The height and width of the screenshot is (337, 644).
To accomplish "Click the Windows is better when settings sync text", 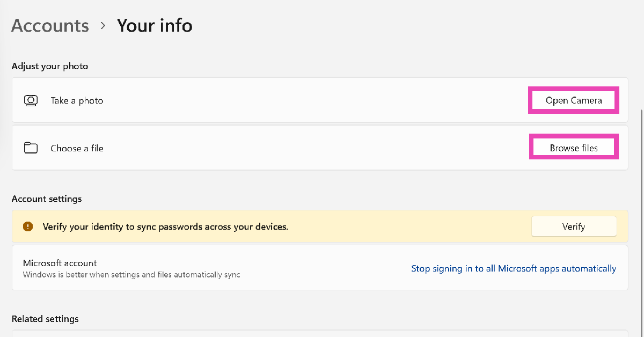I will (131, 275).
